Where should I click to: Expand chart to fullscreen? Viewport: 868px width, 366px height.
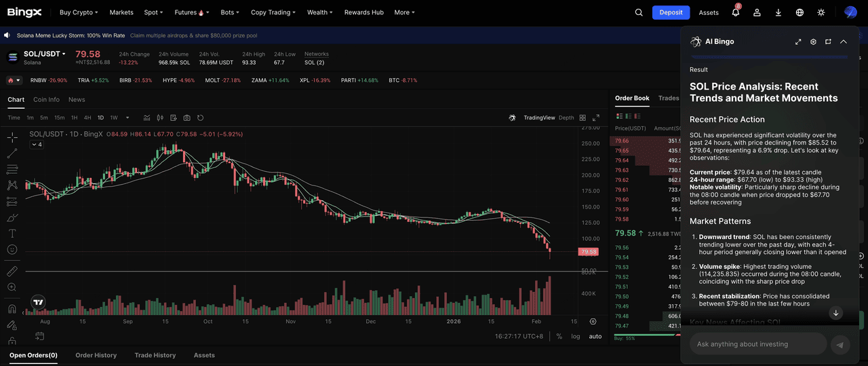[x=596, y=118]
